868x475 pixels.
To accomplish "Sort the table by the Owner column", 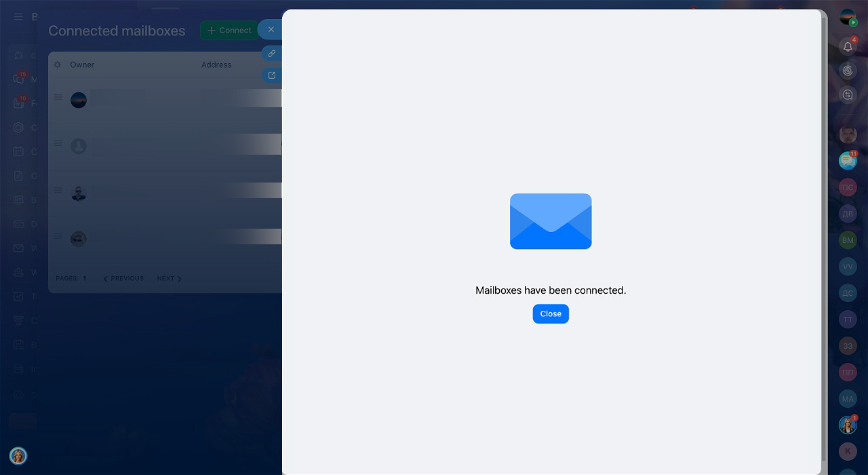I will point(82,65).
